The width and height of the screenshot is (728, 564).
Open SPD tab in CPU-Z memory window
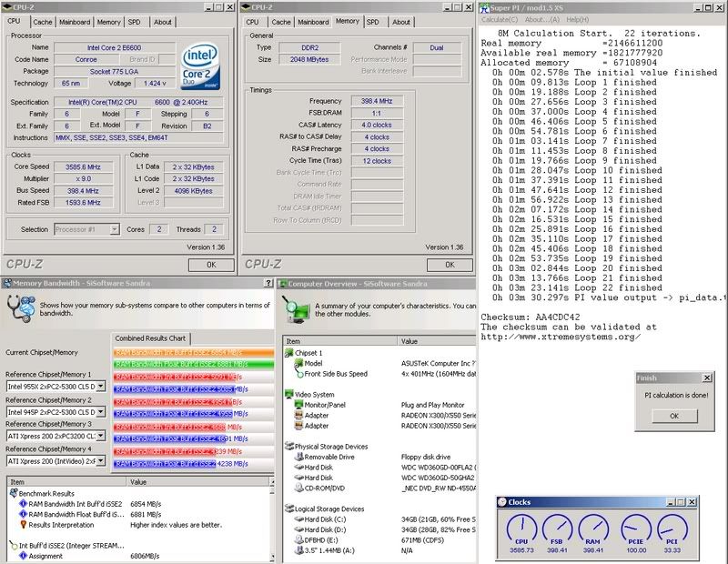click(x=372, y=22)
